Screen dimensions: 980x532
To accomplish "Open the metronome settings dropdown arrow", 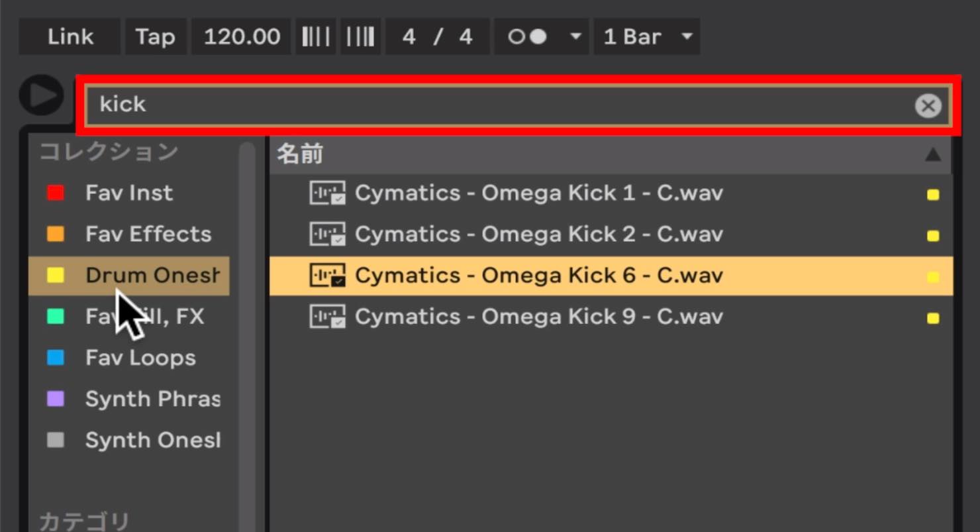I will pyautogui.click(x=575, y=36).
